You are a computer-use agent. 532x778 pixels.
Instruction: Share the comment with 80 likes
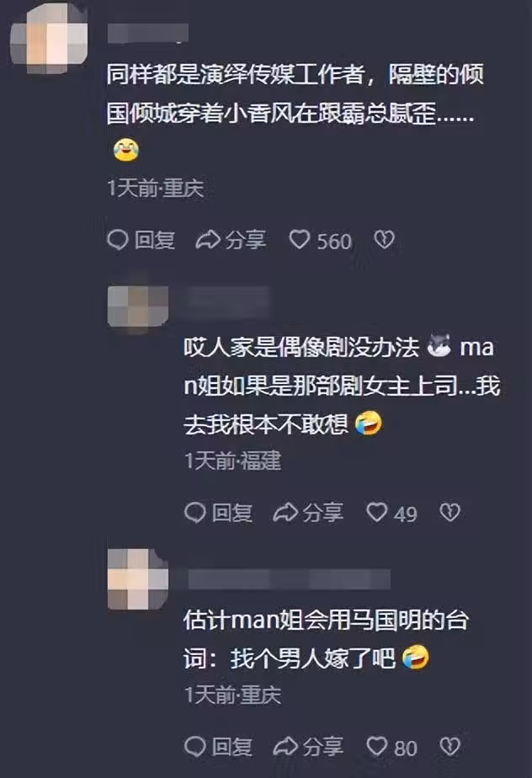tap(308, 747)
